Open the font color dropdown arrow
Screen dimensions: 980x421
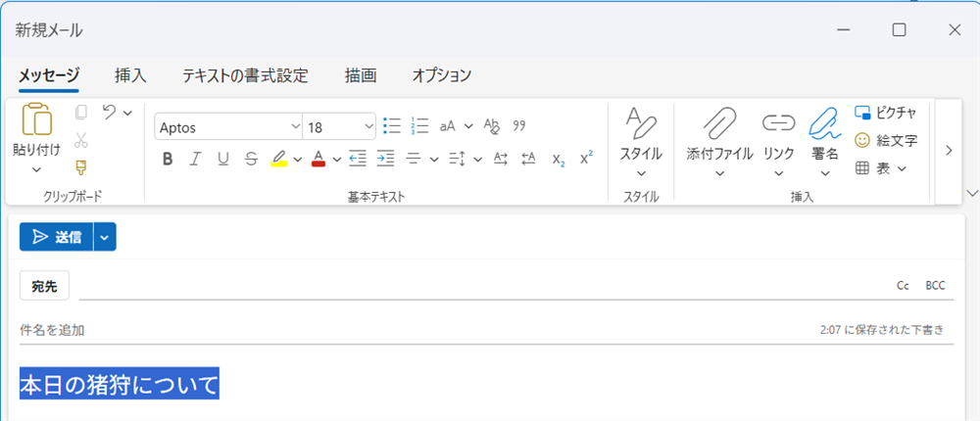[x=337, y=160]
